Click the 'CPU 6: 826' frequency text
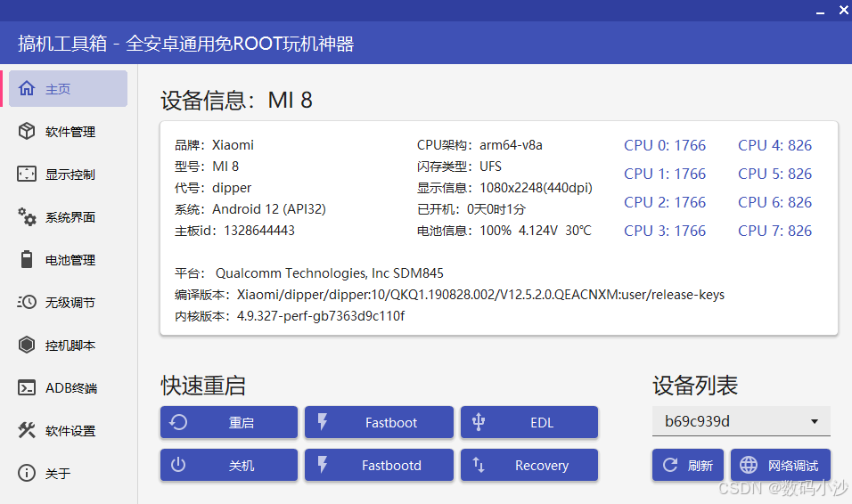 click(x=774, y=202)
